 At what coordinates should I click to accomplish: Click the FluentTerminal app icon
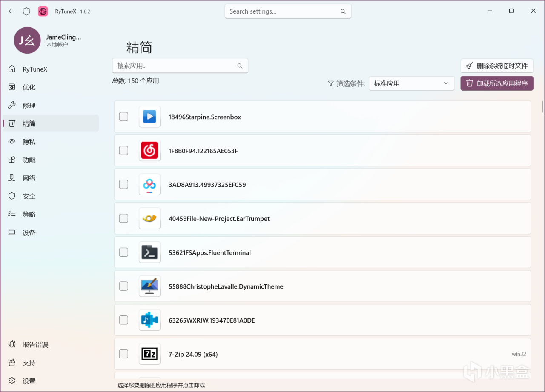(x=149, y=252)
